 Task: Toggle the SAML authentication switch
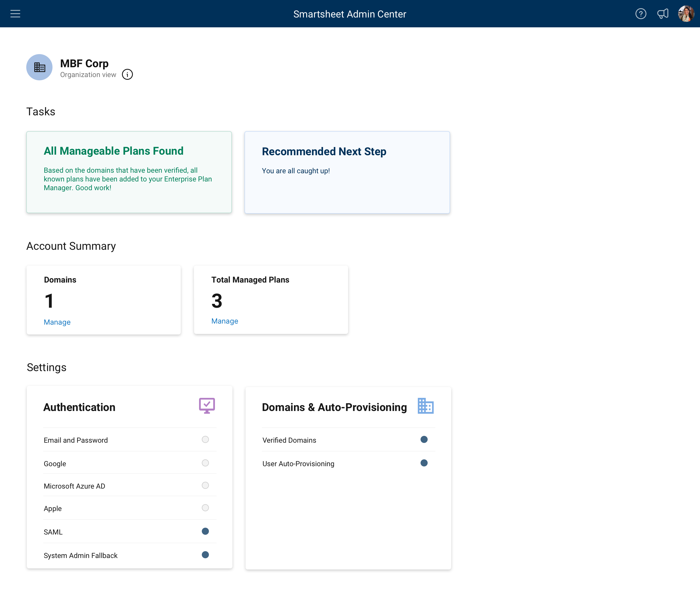pos(205,531)
